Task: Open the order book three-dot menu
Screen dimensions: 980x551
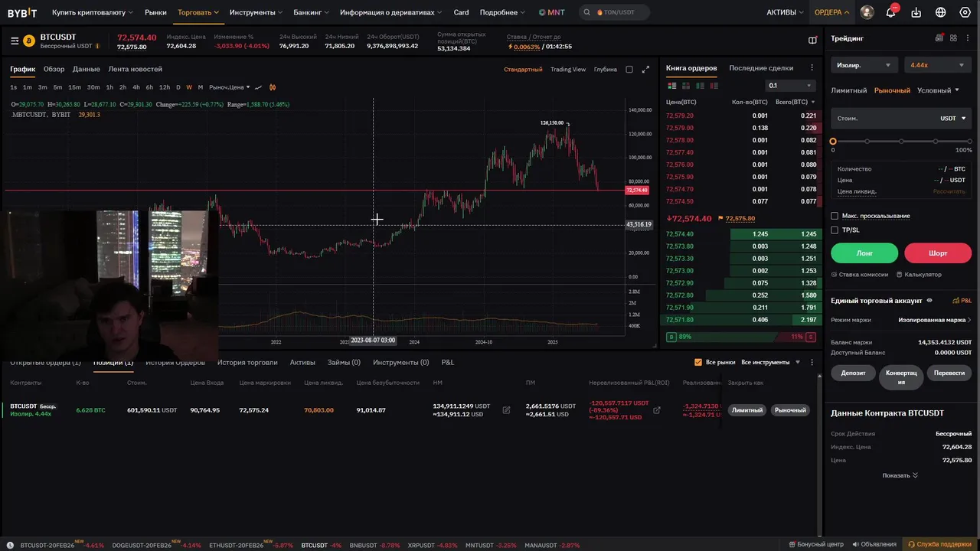Action: [812, 68]
